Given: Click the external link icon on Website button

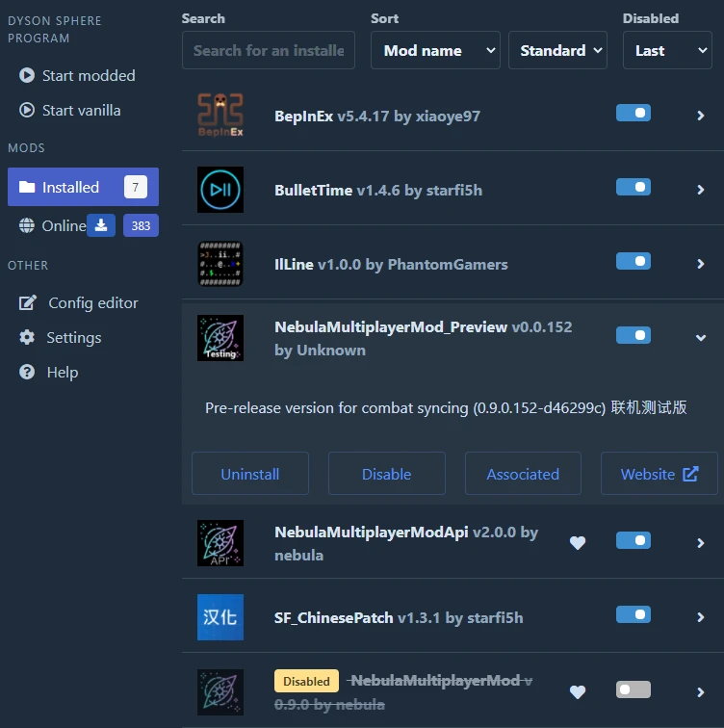Looking at the screenshot, I should point(690,474).
